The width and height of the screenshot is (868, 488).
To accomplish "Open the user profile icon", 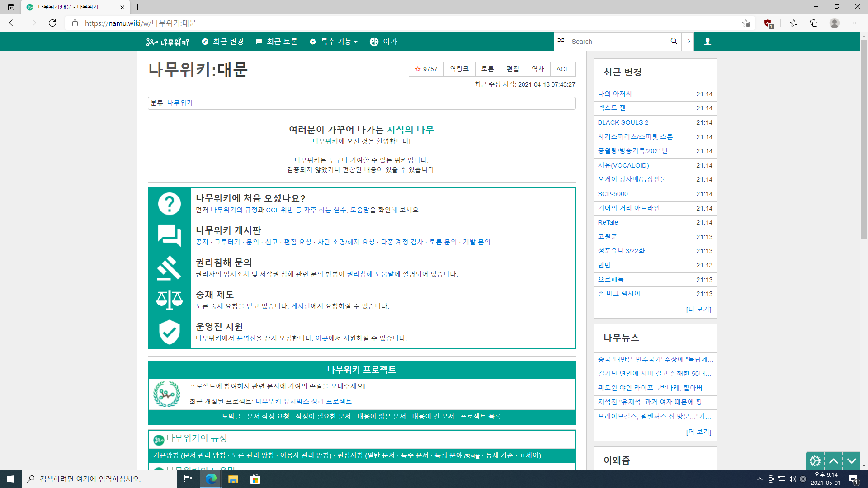I will [x=708, y=42].
